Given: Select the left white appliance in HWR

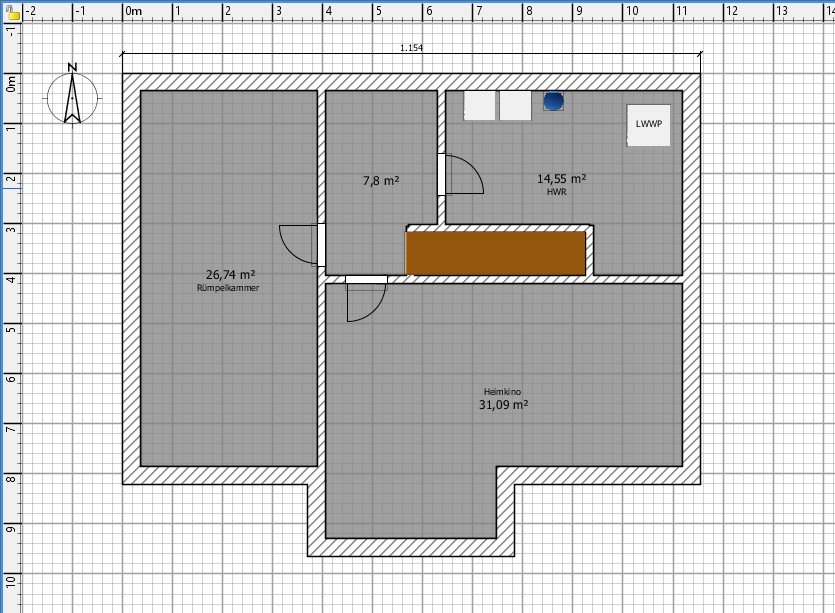Looking at the screenshot, I should coord(480,106).
